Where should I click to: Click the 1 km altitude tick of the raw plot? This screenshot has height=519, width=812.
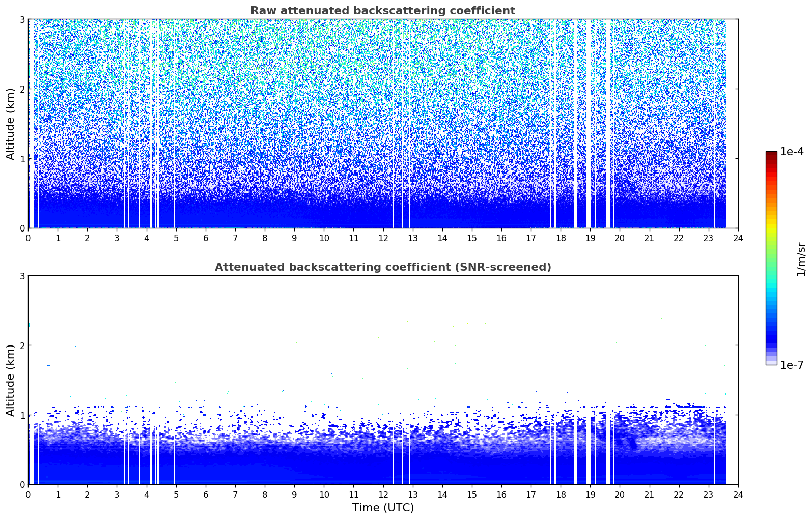click(22, 159)
